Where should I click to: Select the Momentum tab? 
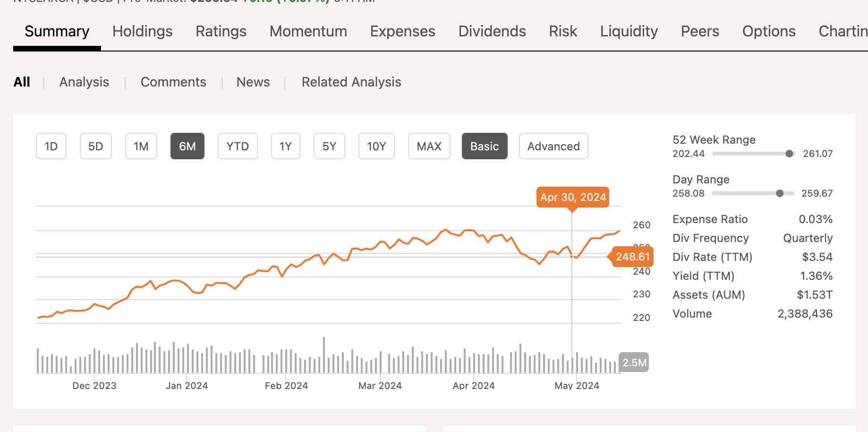point(308,32)
